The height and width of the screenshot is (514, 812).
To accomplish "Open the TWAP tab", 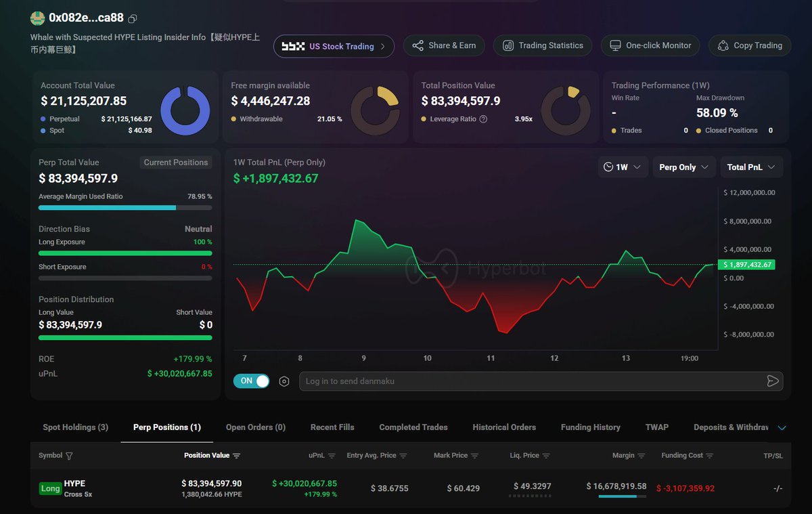I will click(657, 427).
